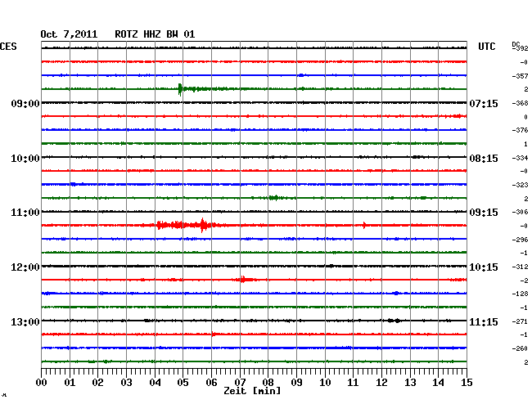Screen dimensions: 532x404
Task: Click the red onset at minute 06 below 13:00
Action: (x=213, y=334)
